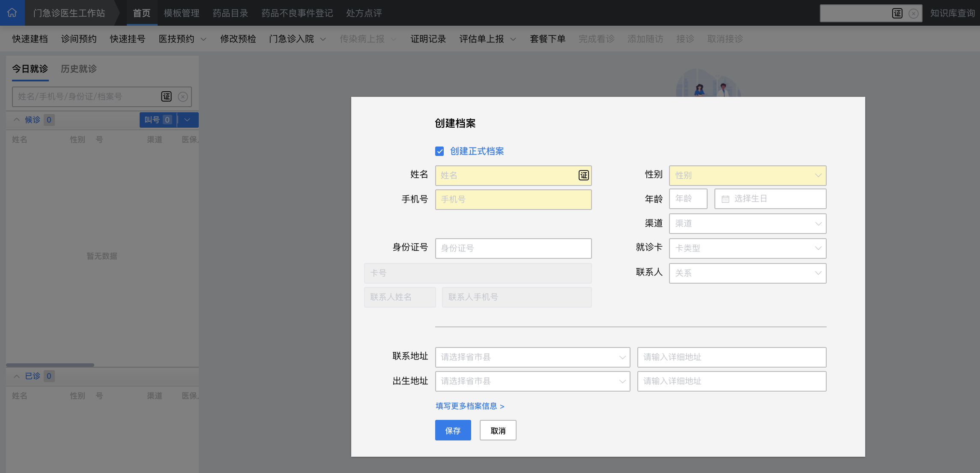Expand the 医技预约 menu arrow

pos(203,39)
